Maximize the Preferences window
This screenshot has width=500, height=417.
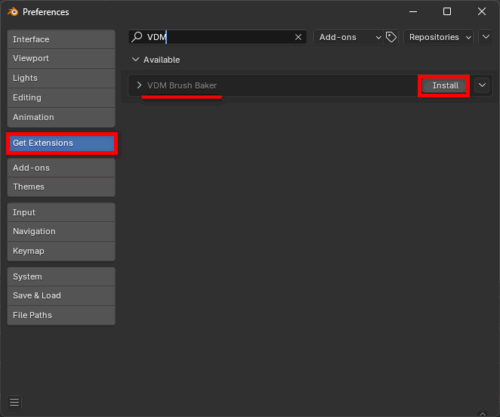tap(447, 12)
